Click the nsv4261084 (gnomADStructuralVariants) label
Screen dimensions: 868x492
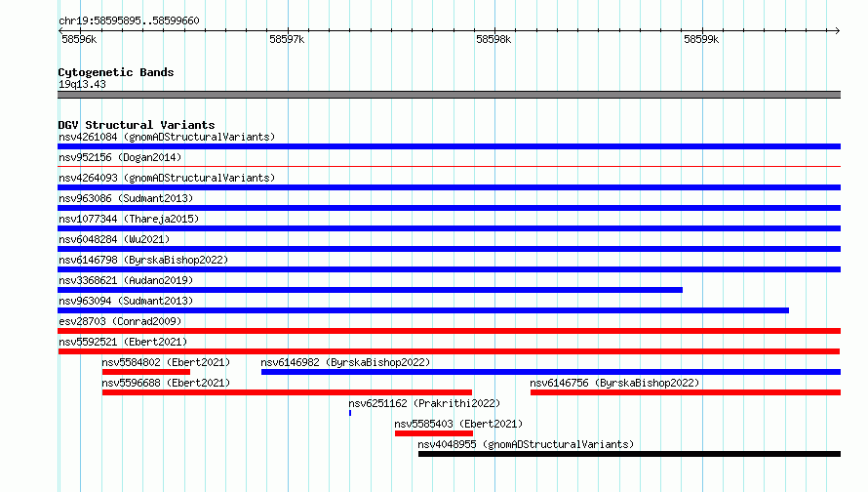coord(167,137)
